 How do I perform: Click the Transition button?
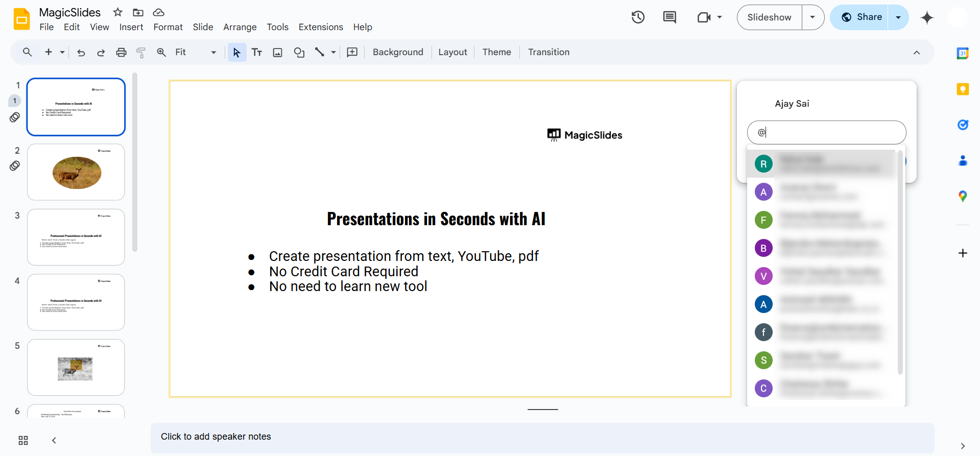[548, 52]
